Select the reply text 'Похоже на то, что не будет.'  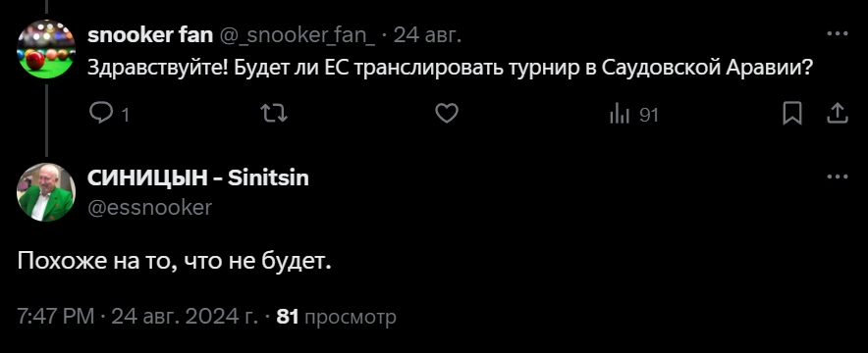click(x=175, y=261)
